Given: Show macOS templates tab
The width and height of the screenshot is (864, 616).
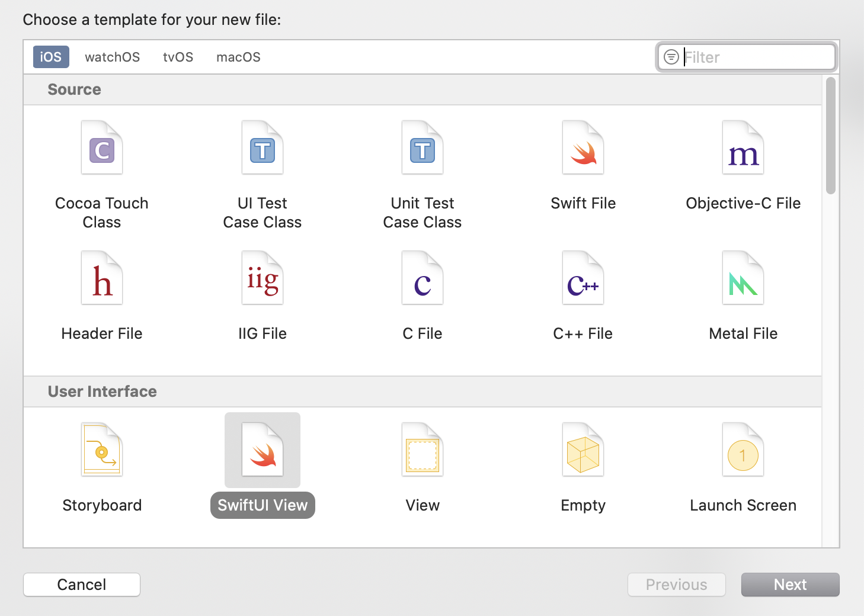Looking at the screenshot, I should [x=239, y=57].
